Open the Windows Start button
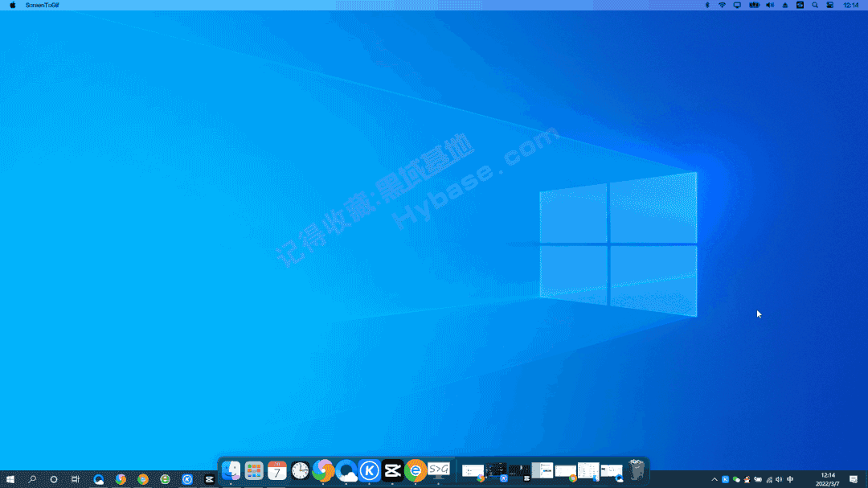 10,479
